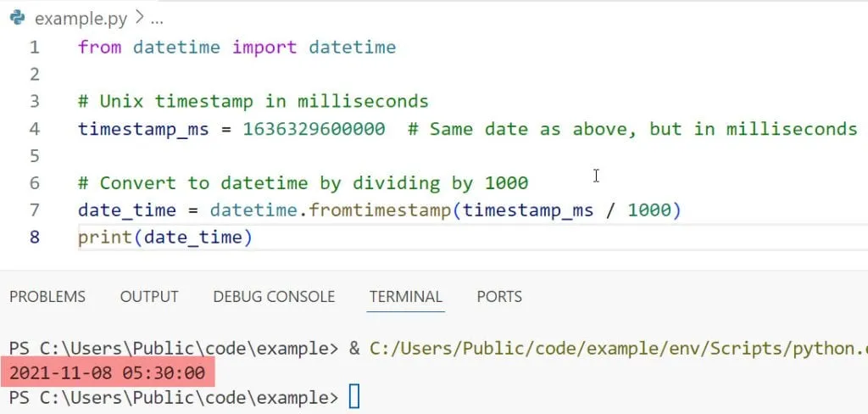Focus the terminal cursor at the prompt
Screen dimensions: 868x414
click(354, 397)
